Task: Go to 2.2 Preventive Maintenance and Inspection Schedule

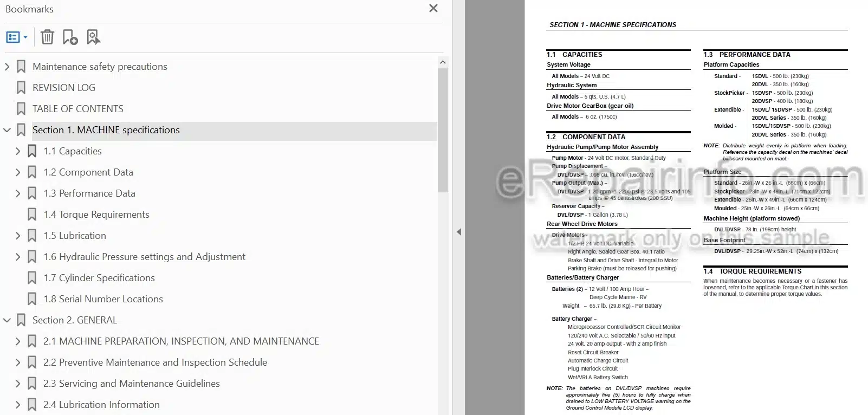Action: (x=155, y=362)
